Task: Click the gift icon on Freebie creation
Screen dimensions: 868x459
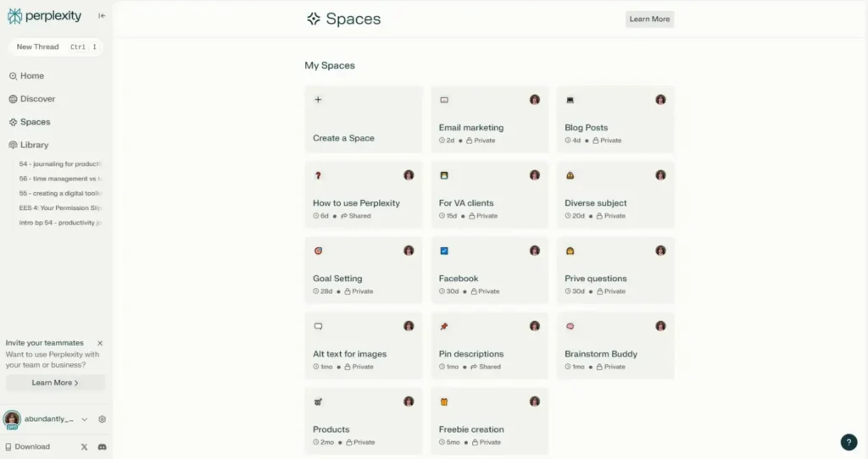Action: coord(444,402)
